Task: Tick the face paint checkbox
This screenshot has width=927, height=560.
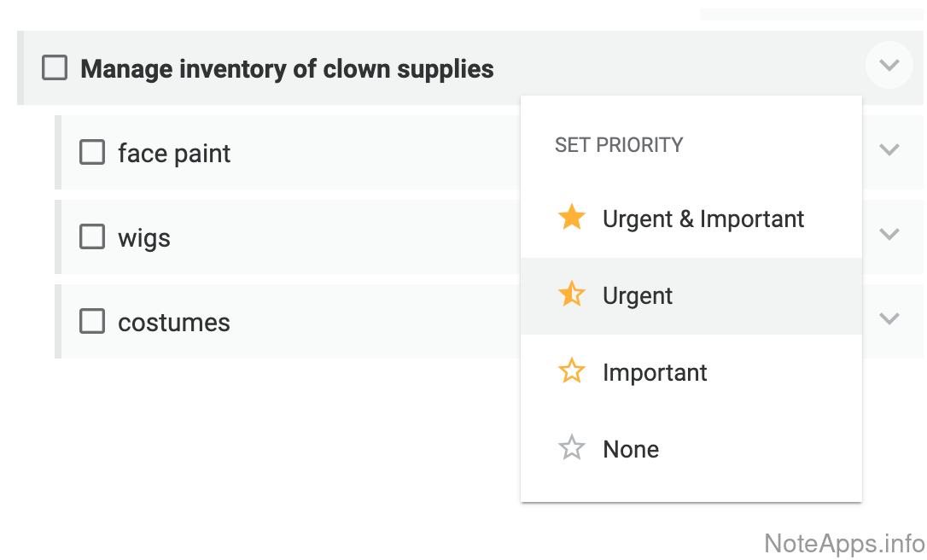Action: 92,152
